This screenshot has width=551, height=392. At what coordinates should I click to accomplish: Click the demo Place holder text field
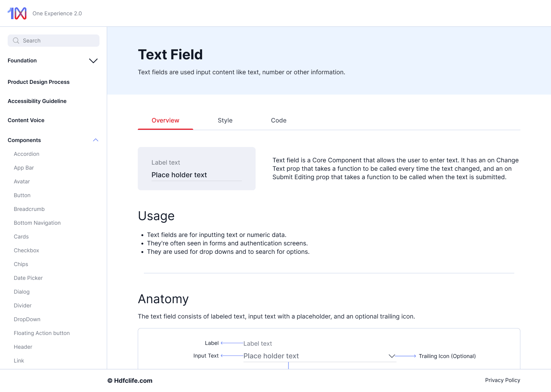pyautogui.click(x=197, y=175)
